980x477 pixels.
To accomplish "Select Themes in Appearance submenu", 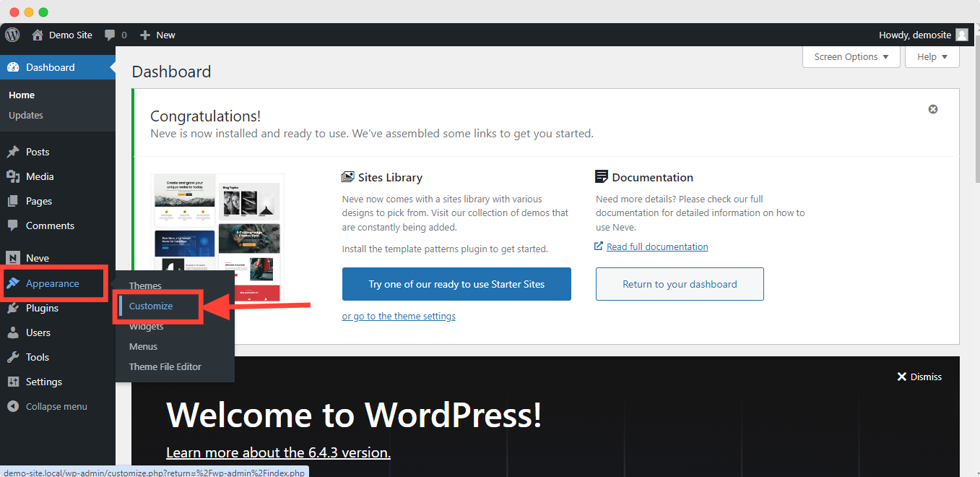I will point(145,285).
